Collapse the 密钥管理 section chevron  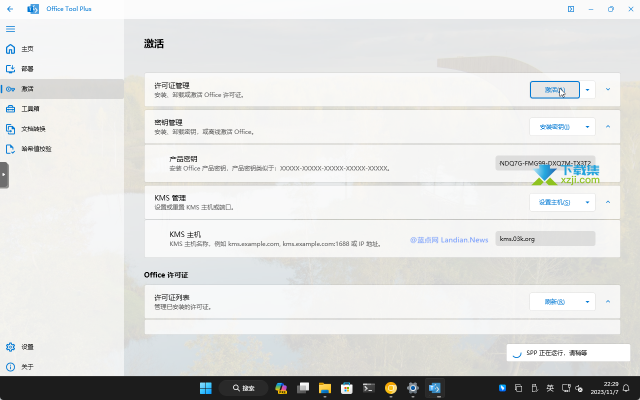tap(608, 127)
